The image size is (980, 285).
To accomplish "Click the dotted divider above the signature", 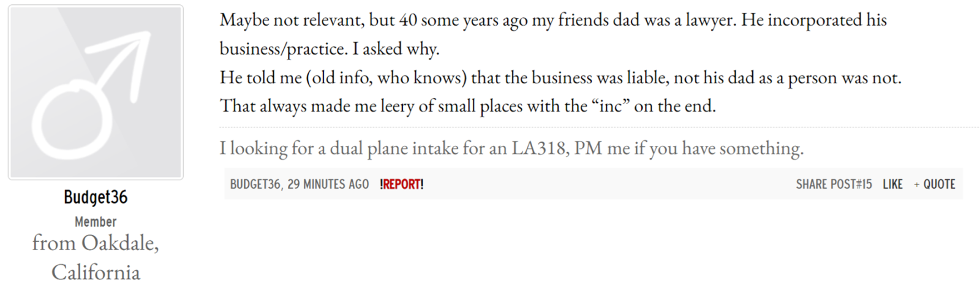I will pyautogui.click(x=599, y=127).
